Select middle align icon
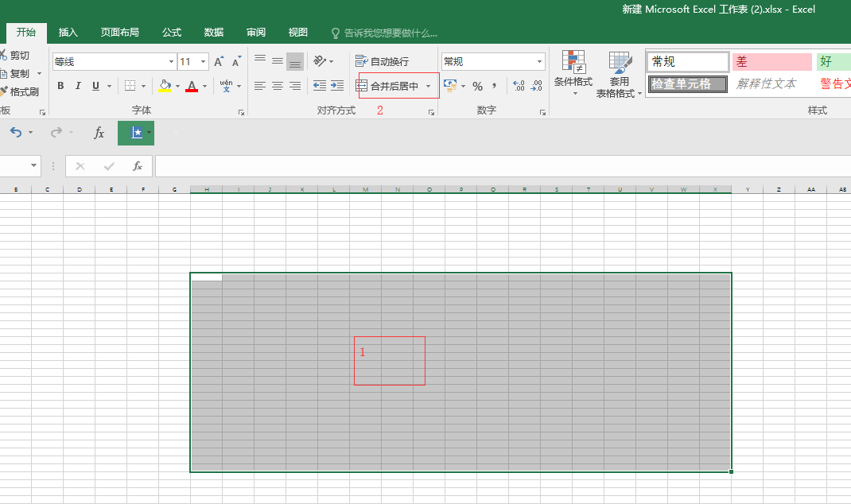Viewport: 851px width, 504px height. click(278, 60)
